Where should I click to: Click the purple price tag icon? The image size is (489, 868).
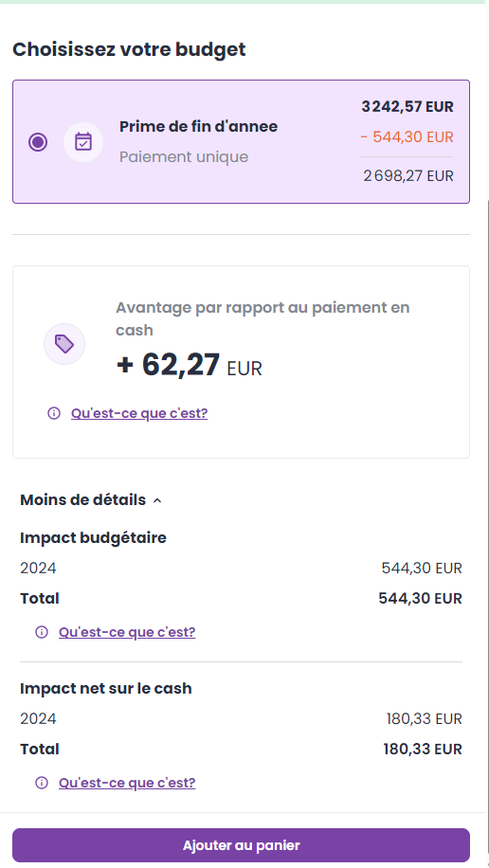(x=64, y=344)
